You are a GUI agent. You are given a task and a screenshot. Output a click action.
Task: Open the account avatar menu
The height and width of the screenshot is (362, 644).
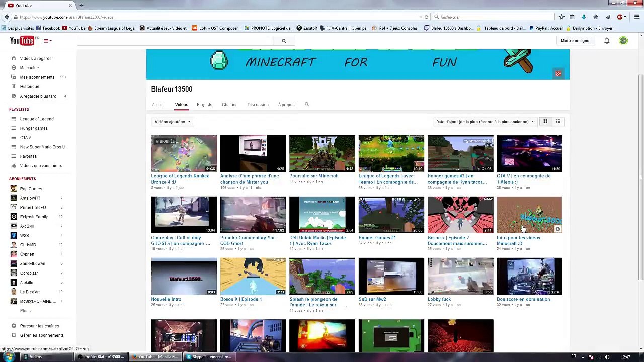(x=623, y=41)
